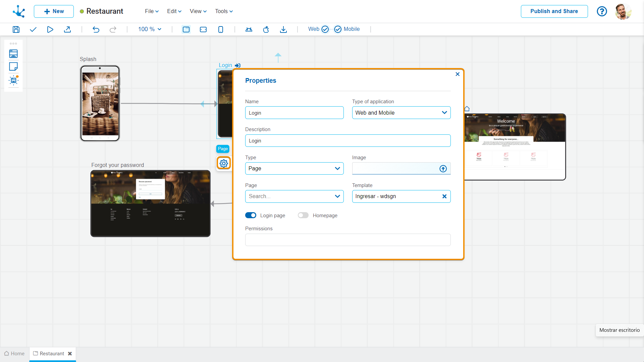Click the Permissions input field
Image resolution: width=644 pixels, height=362 pixels.
point(347,240)
